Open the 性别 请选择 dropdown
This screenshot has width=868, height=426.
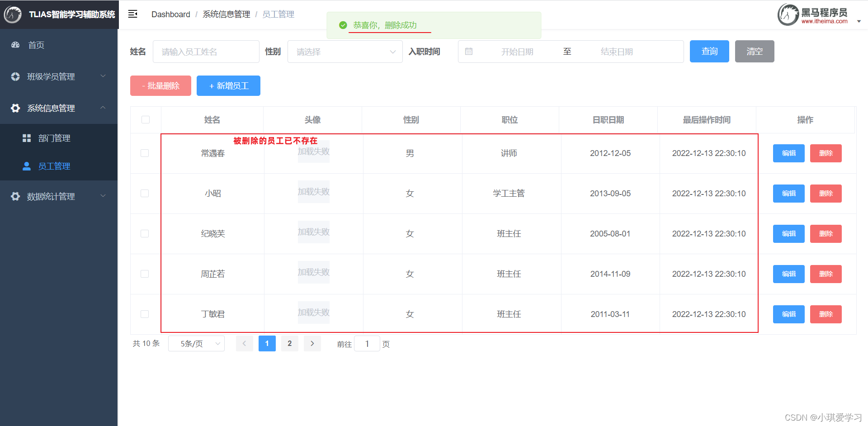click(x=345, y=52)
